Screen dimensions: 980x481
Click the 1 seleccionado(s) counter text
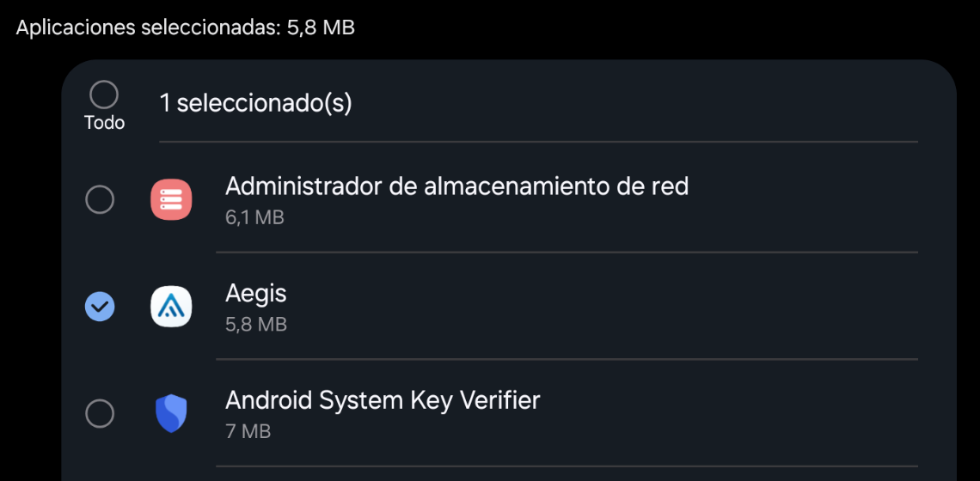coord(255,104)
